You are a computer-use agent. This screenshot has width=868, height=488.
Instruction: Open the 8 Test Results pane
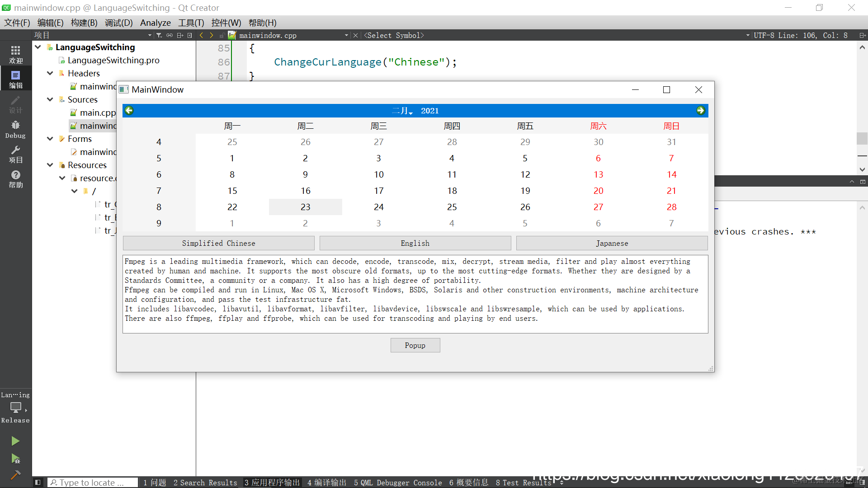[x=524, y=483]
